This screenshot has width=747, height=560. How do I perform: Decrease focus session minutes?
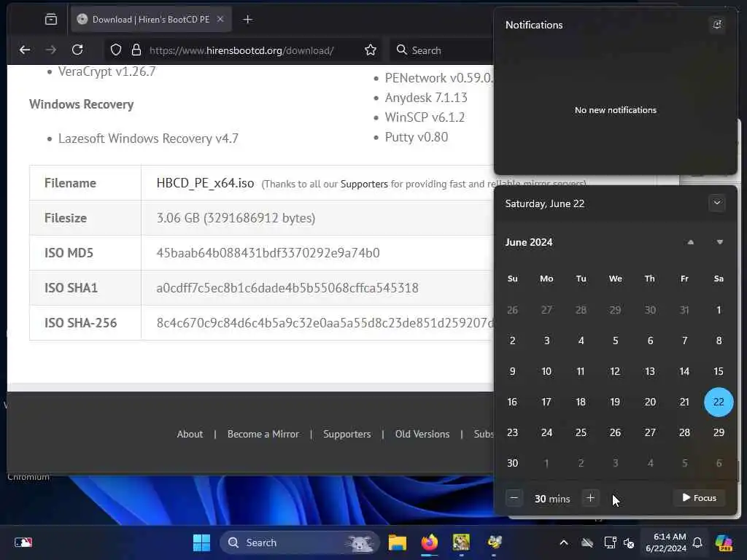coord(514,498)
